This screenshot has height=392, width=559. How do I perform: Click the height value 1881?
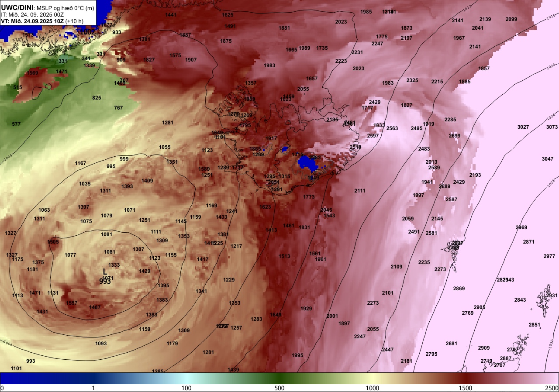point(284,28)
